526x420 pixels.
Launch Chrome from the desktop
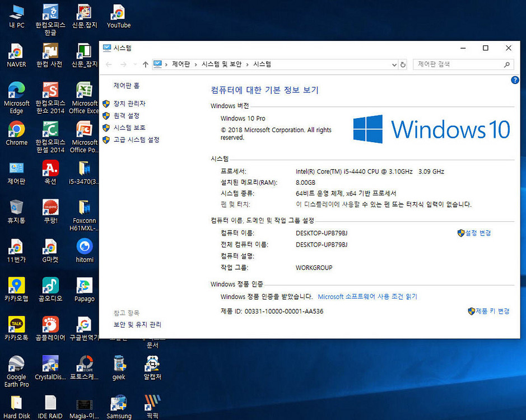pos(16,133)
